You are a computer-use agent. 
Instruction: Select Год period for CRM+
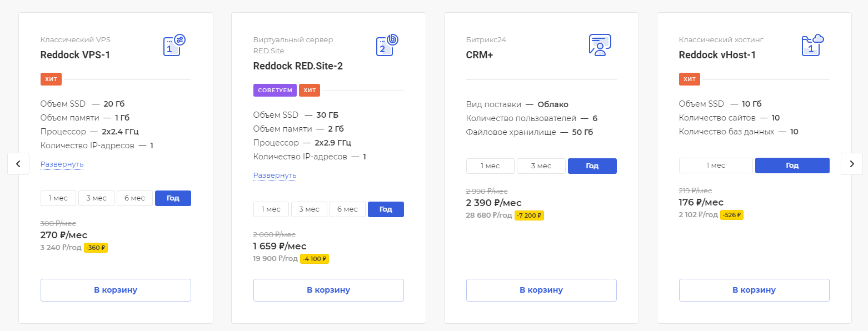click(592, 166)
